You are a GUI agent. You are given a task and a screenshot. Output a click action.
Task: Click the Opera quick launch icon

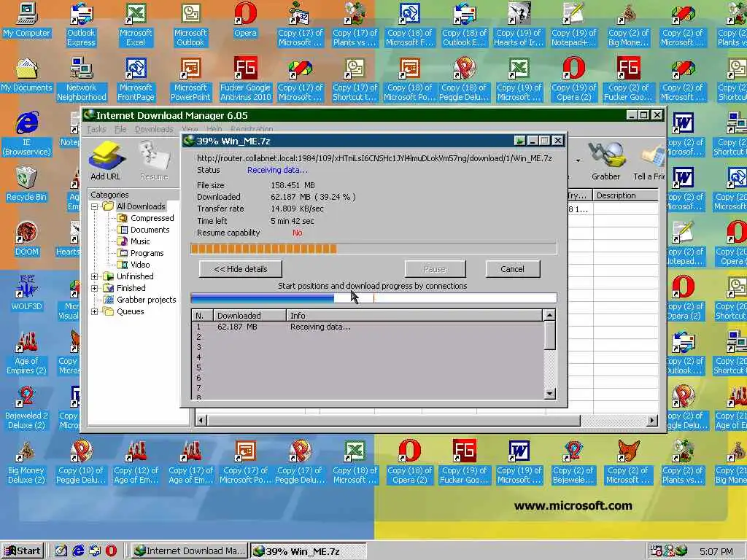tap(111, 551)
